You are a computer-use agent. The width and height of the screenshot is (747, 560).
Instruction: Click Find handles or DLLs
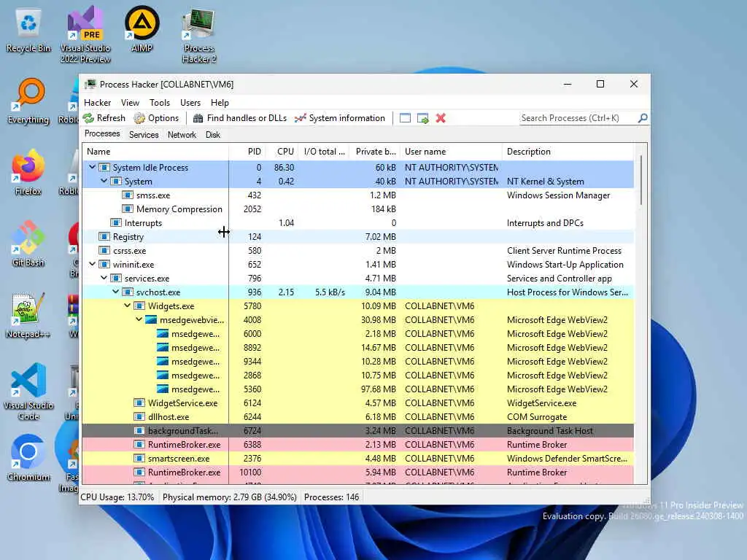pyautogui.click(x=240, y=118)
